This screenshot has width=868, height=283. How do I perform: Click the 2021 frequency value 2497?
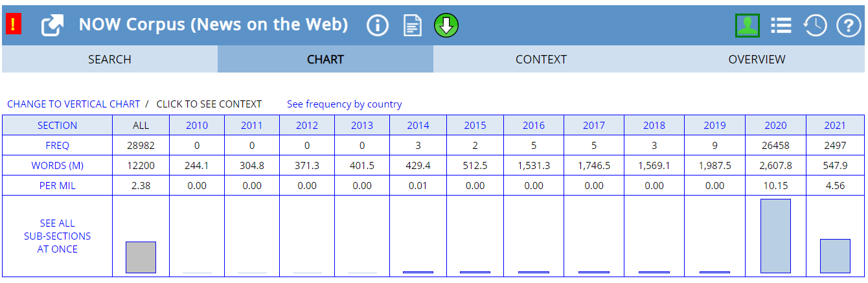pos(835,146)
